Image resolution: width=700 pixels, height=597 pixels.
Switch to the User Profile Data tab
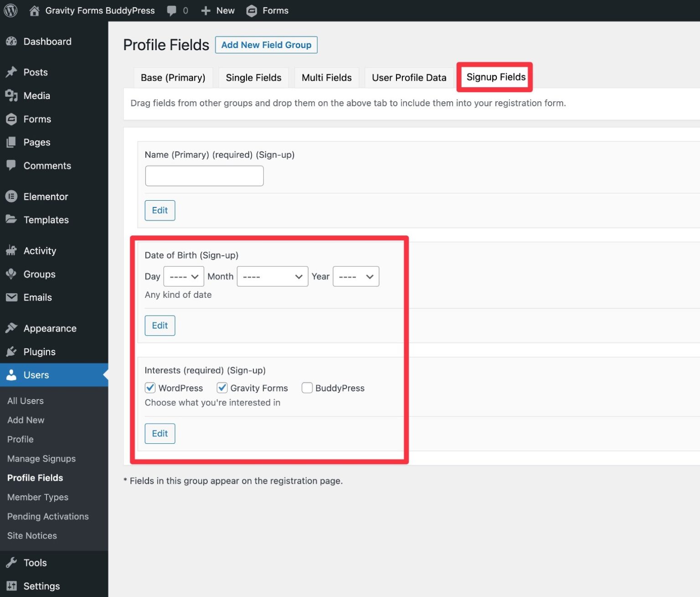coord(409,78)
